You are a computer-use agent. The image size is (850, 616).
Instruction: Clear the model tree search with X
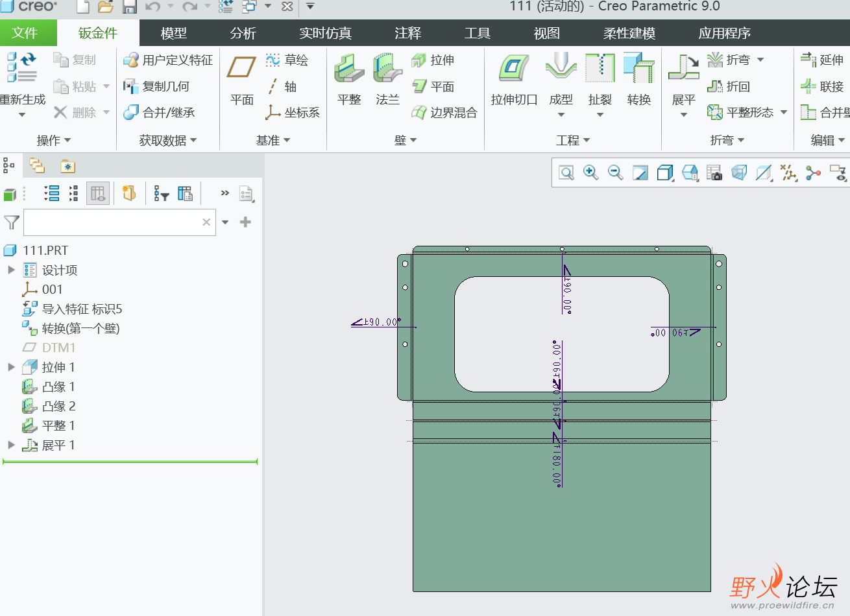[x=206, y=222]
